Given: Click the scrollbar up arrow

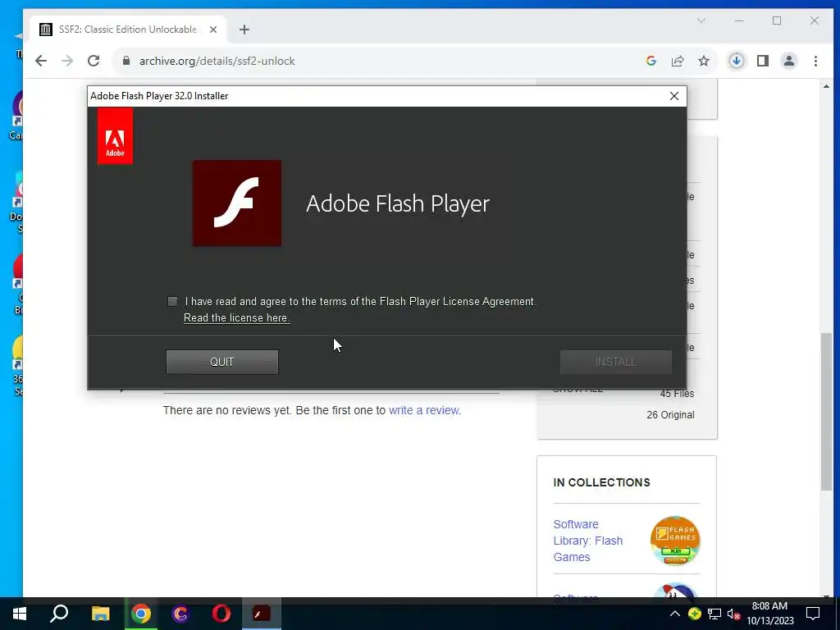Looking at the screenshot, I should point(827,85).
